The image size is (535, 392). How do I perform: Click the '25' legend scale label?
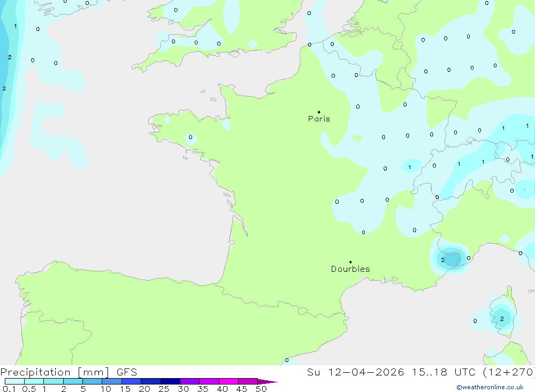pyautogui.click(x=164, y=389)
